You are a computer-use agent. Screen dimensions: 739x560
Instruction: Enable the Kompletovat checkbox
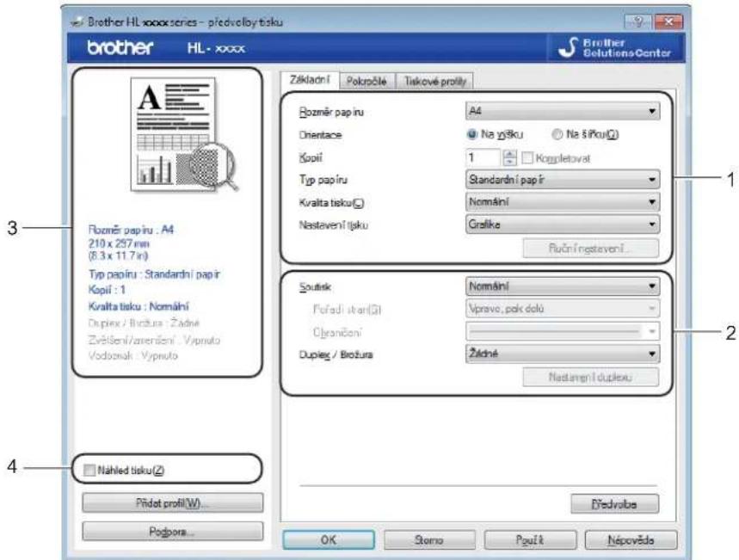pos(528,158)
